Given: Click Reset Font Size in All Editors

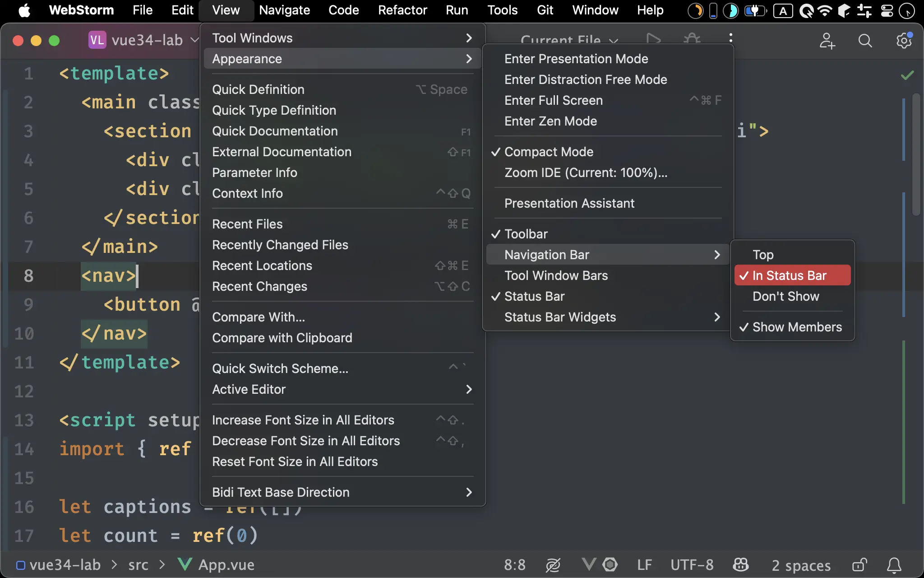Looking at the screenshot, I should pyautogui.click(x=342, y=461).
